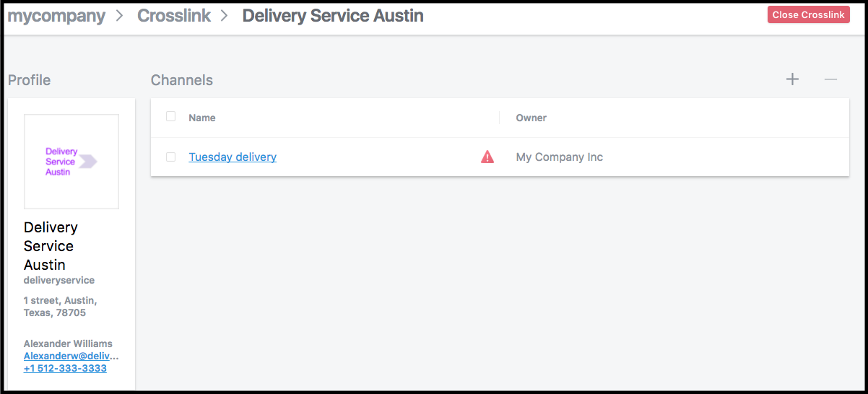
Task: Click the plus icon to add channel
Action: 792,79
